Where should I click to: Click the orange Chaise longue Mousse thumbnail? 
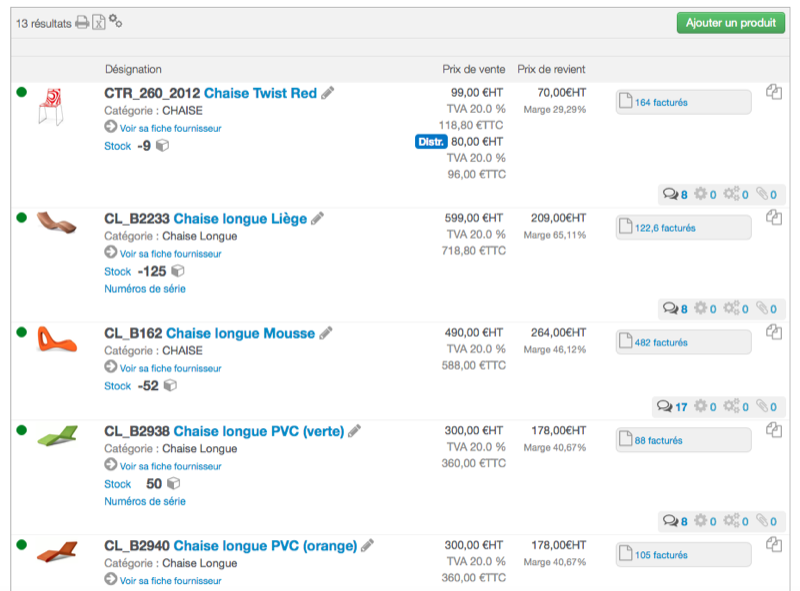pyautogui.click(x=57, y=339)
